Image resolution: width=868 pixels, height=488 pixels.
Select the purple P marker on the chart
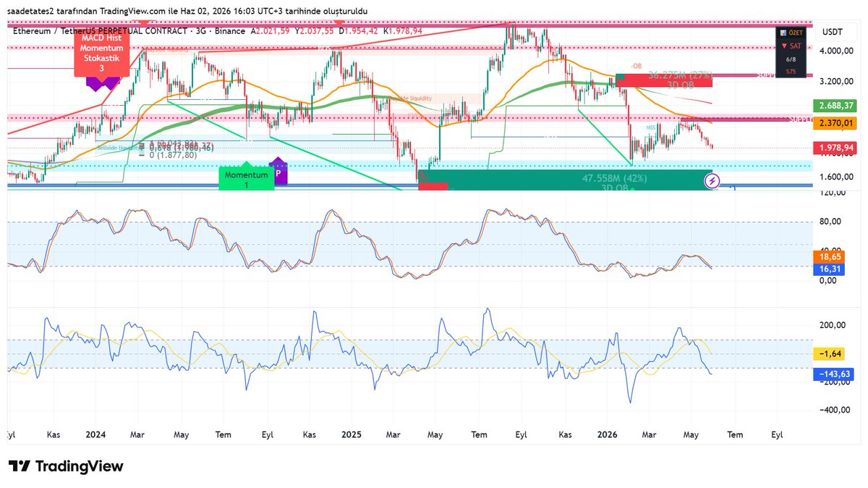pos(278,173)
